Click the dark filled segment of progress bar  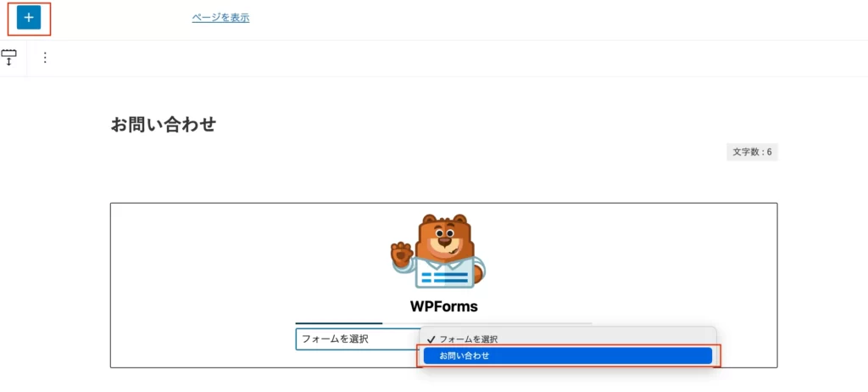pyautogui.click(x=339, y=322)
